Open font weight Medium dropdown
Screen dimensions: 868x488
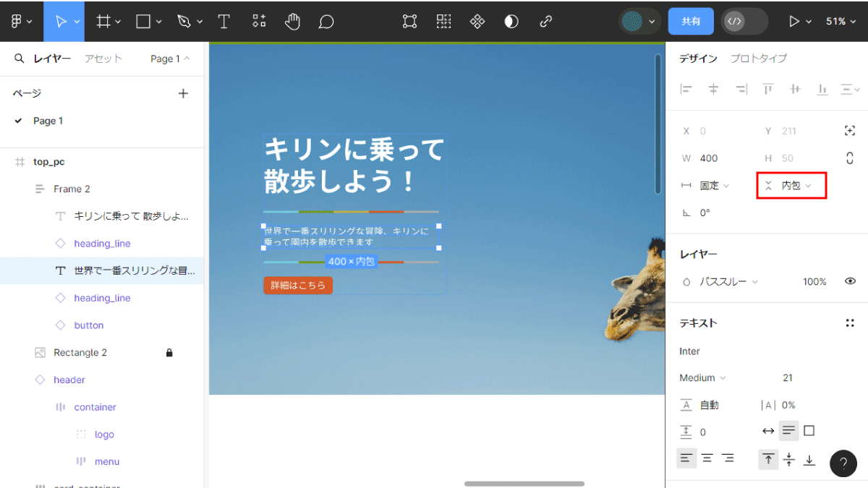[x=703, y=378]
